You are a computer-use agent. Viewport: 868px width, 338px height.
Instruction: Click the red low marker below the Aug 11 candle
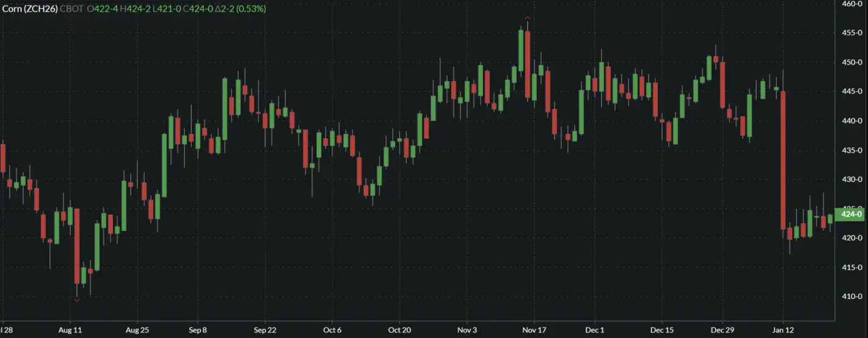tap(76, 300)
